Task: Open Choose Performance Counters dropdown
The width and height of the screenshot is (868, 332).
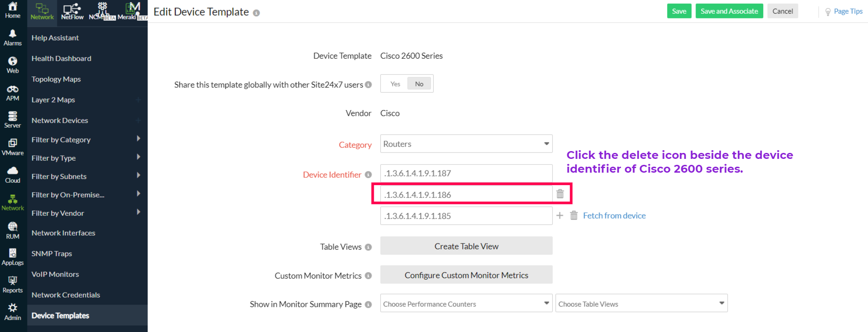Action: point(466,304)
